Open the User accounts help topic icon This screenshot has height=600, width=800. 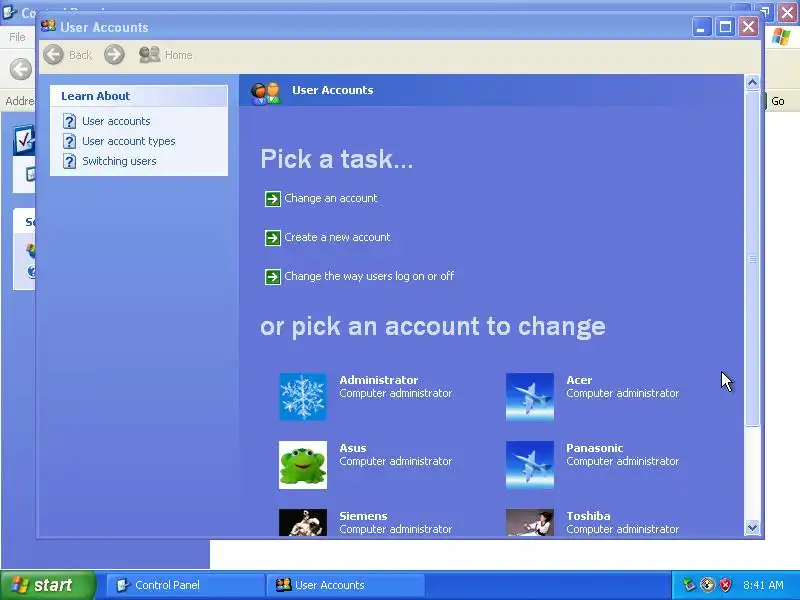tap(69, 121)
